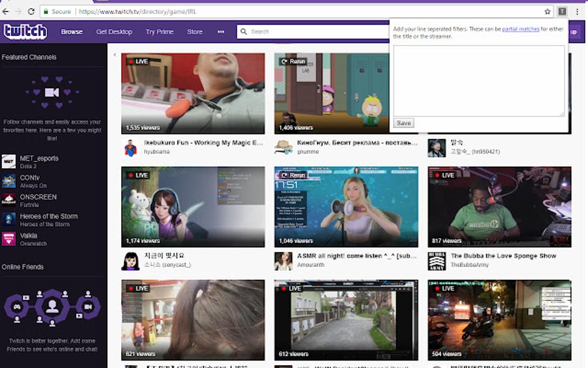Open Chrome's three-dot menu
The width and height of the screenshot is (588, 368).
coord(578,11)
